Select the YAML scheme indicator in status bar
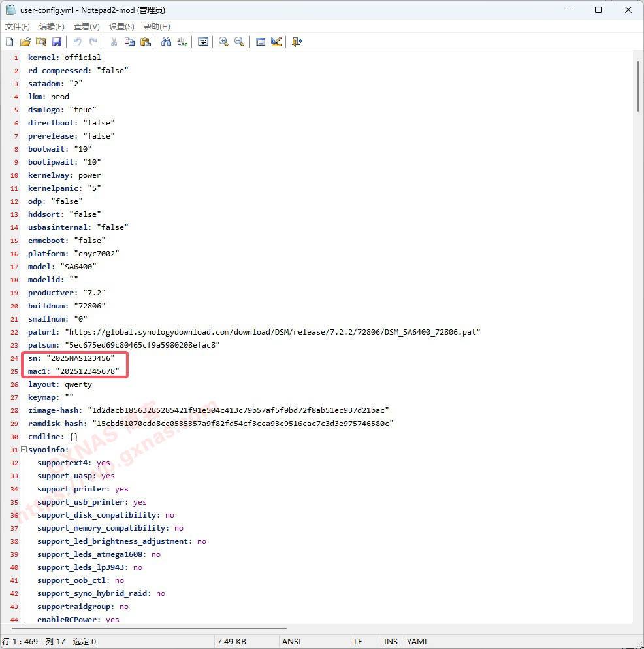Viewport: 644px width, 649px height. (x=418, y=641)
